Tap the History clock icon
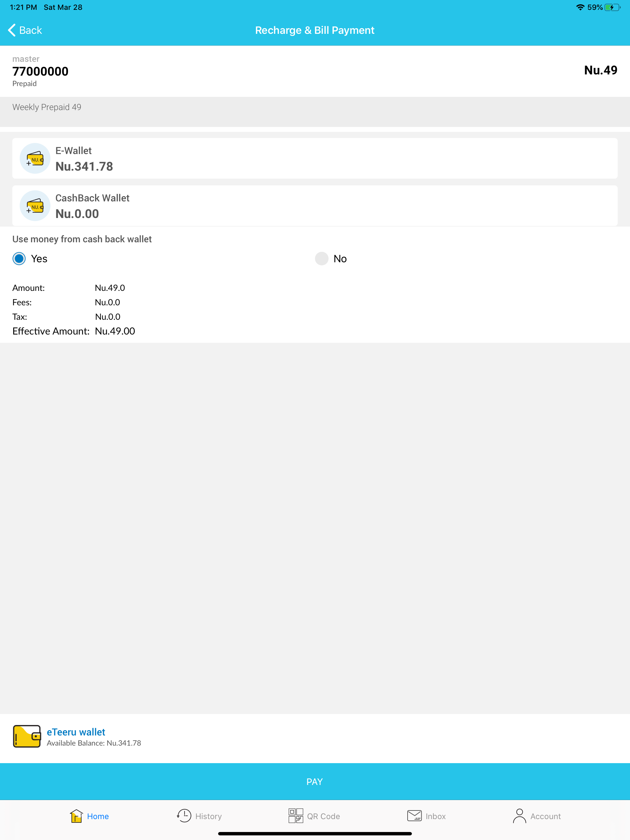The width and height of the screenshot is (630, 840). click(x=184, y=816)
